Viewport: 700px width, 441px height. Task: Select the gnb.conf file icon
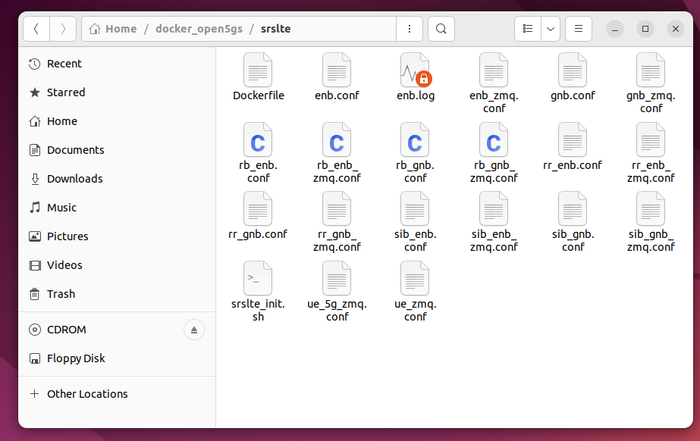[572, 70]
